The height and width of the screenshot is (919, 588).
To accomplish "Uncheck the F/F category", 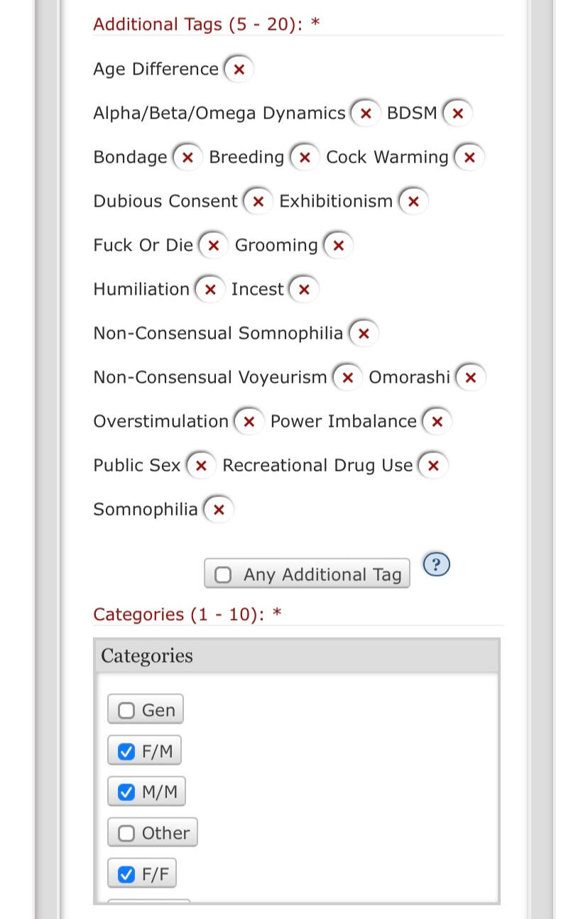I will pos(126,874).
